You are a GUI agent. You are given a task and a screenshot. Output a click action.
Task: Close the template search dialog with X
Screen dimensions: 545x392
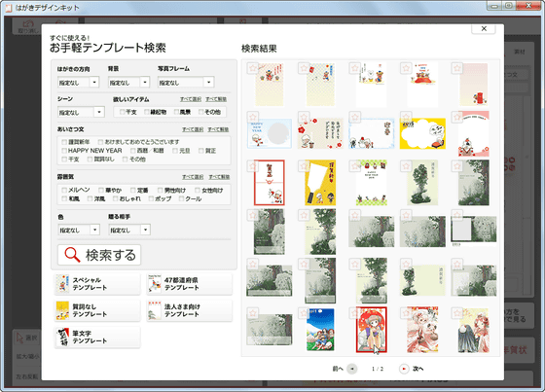(x=484, y=29)
